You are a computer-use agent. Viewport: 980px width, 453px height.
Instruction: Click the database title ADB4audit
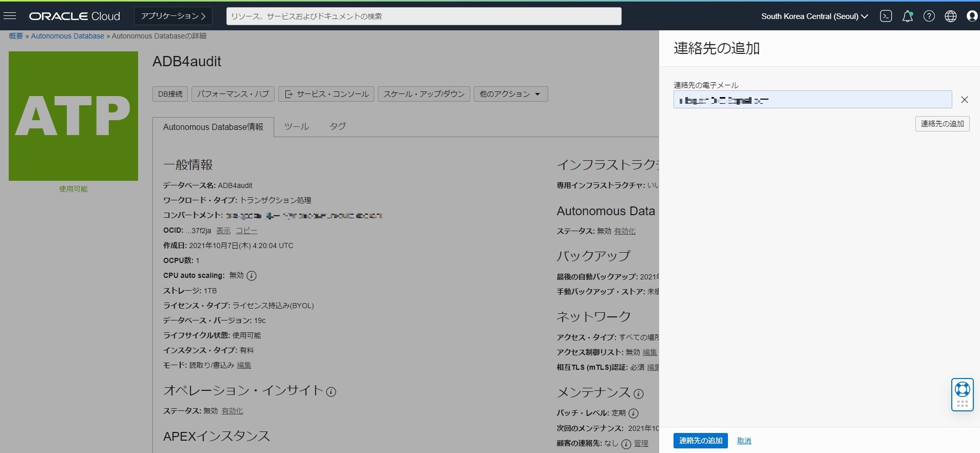pos(187,62)
